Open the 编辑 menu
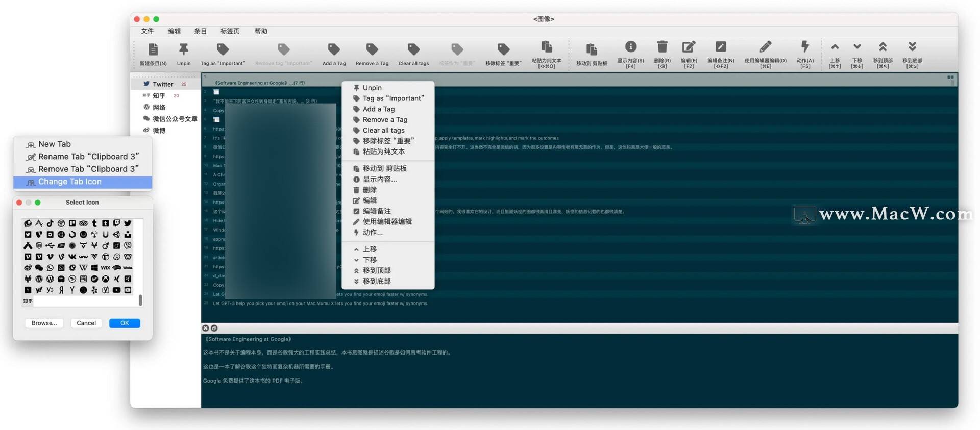Screen dimensions: 980x430 point(175,31)
